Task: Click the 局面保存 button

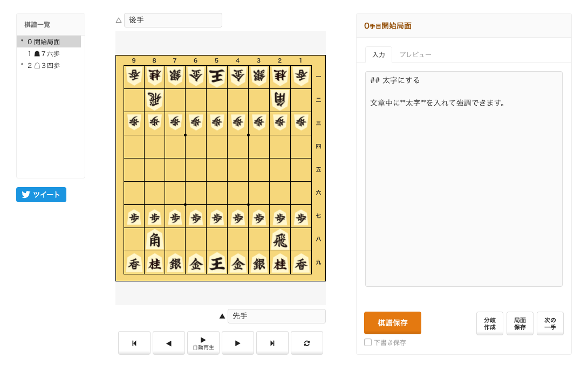Action: 520,323
